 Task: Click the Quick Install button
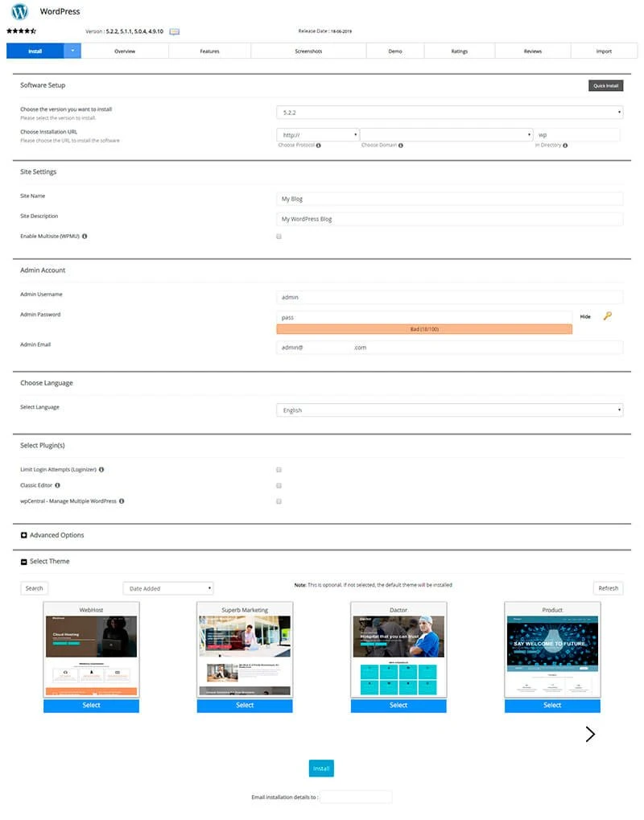pyautogui.click(x=605, y=86)
